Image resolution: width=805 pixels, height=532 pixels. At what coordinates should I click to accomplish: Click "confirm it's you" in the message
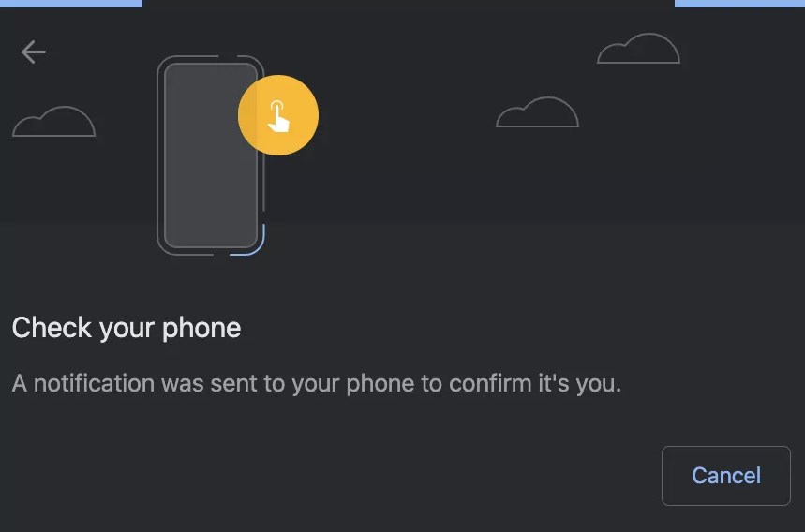pos(535,384)
